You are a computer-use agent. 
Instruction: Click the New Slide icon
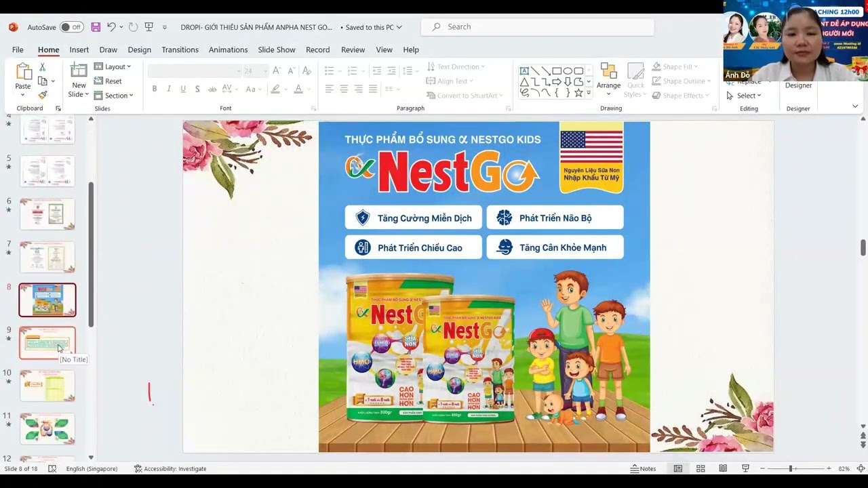click(x=79, y=70)
